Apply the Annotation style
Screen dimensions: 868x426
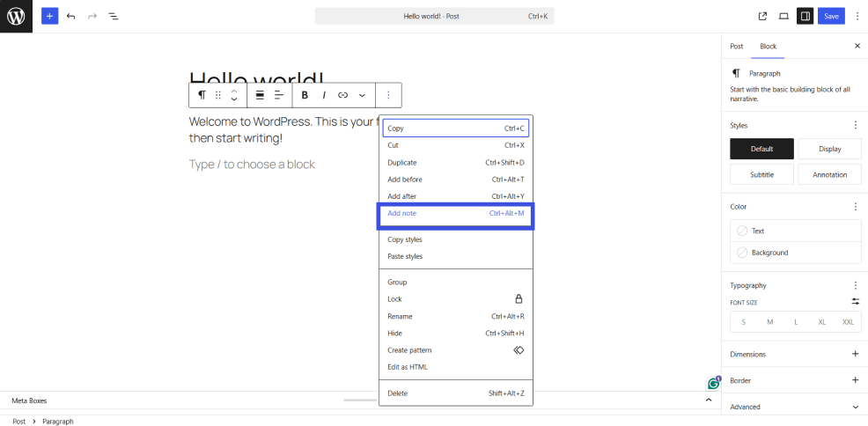point(830,174)
